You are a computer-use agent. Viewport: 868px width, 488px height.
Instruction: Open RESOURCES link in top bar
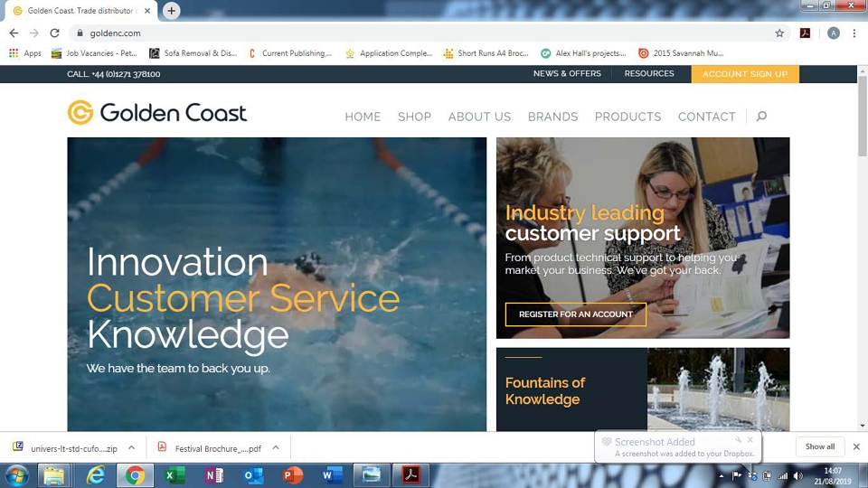pyautogui.click(x=649, y=73)
